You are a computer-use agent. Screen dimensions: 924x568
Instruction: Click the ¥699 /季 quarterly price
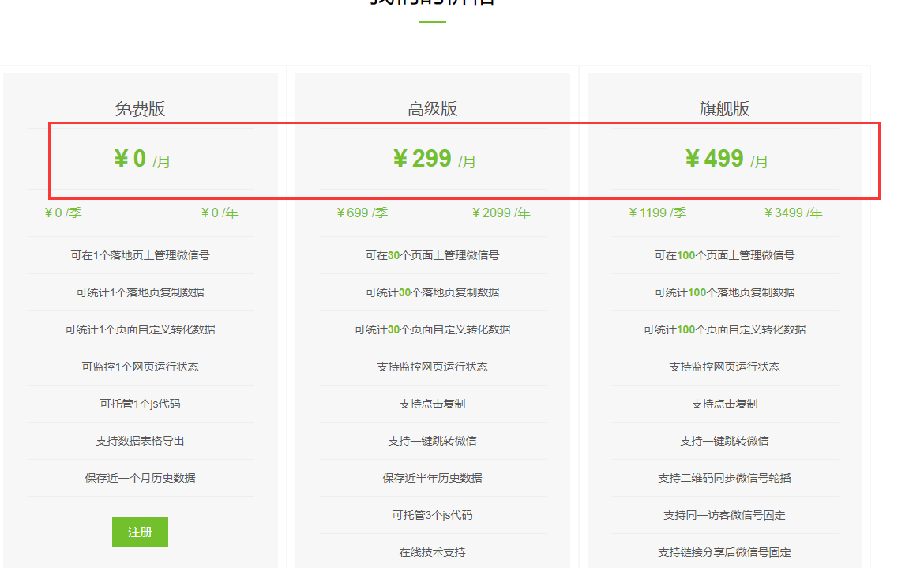tap(362, 213)
